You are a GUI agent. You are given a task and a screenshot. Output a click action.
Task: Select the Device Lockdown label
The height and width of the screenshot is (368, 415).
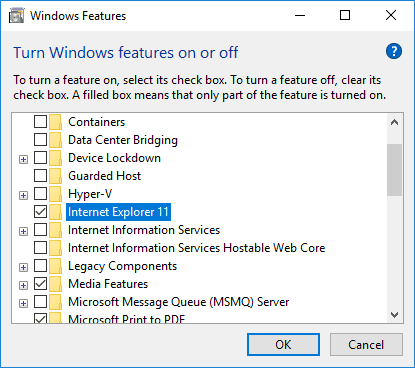point(114,158)
